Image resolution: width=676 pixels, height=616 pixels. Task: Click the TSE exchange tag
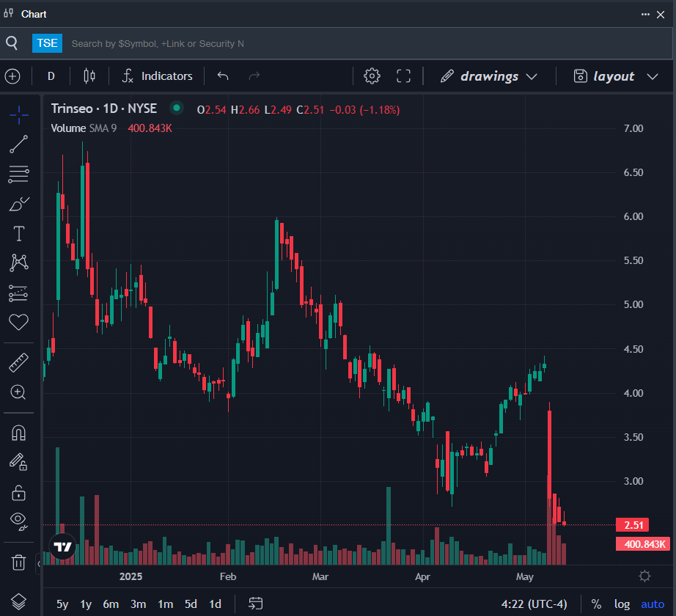coord(47,43)
